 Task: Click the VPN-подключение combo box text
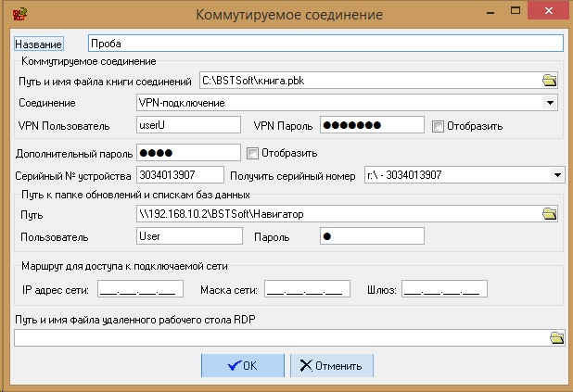point(182,103)
